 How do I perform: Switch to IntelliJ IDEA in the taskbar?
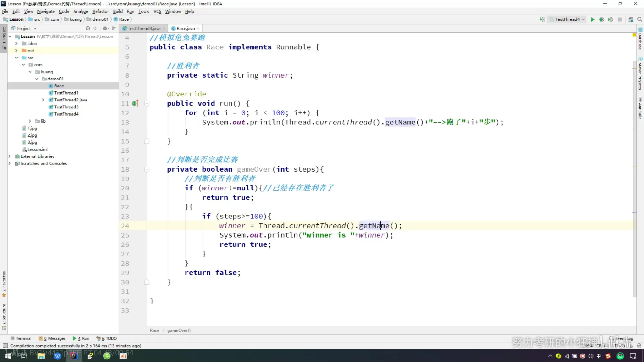[x=74, y=356]
